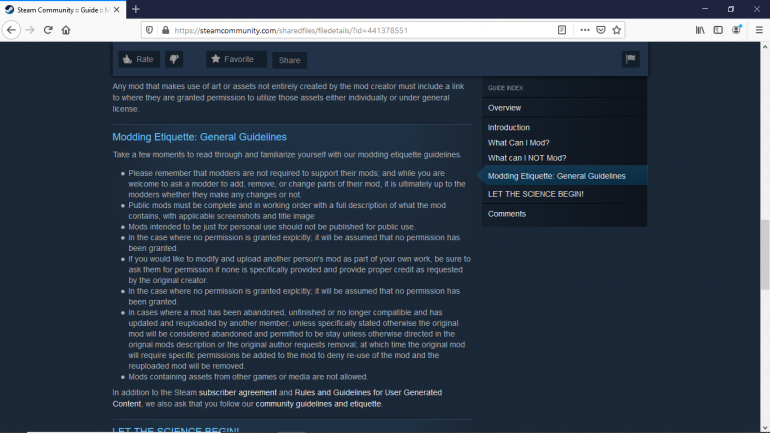Show sidebars icon in toolbar
Image resolution: width=770 pixels, height=433 pixels.
pyautogui.click(x=718, y=30)
